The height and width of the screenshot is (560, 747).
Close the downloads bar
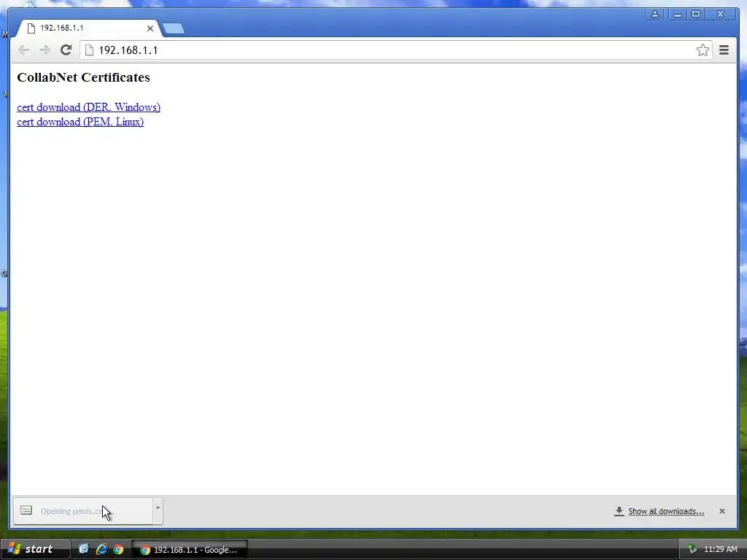[x=721, y=511]
